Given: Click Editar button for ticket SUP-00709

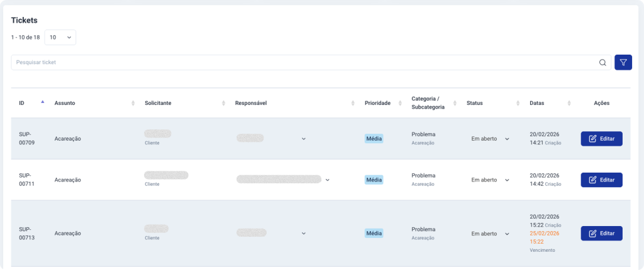Looking at the screenshot, I should click(601, 139).
